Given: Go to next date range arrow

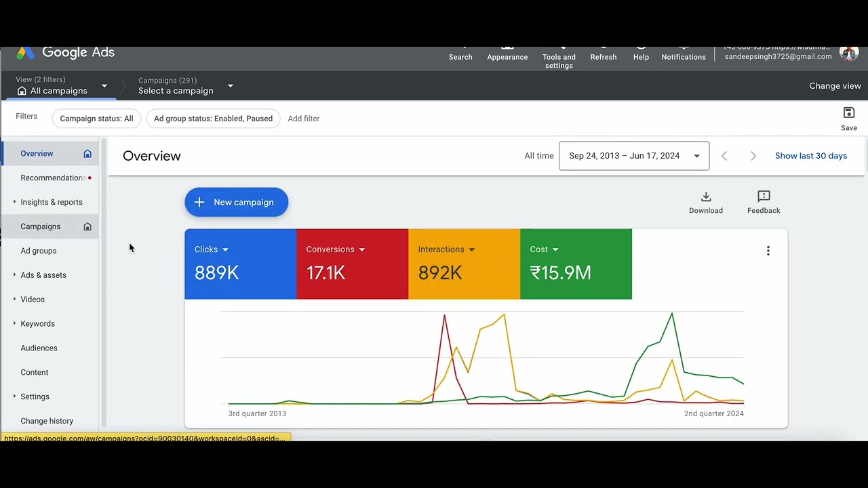Looking at the screenshot, I should pyautogui.click(x=753, y=156).
